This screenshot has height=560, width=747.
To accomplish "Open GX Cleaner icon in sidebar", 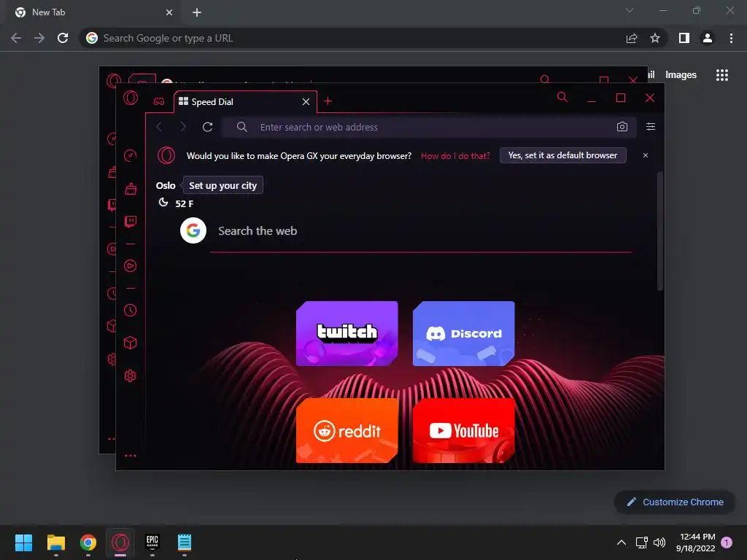I will [131, 189].
